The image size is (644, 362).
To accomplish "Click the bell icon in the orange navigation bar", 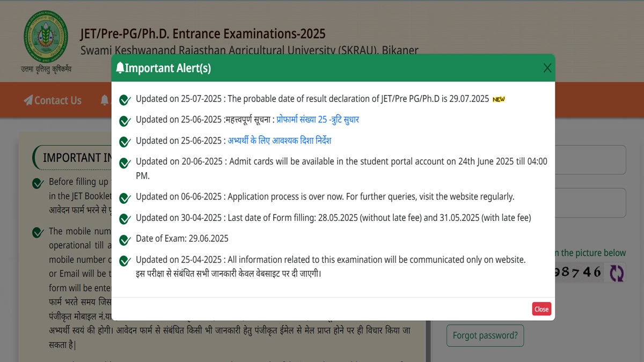I will click(104, 100).
